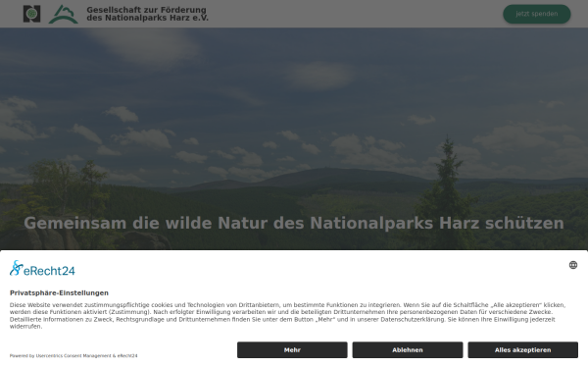
Task: Click the 'Jetzt spenden' button
Action: (537, 14)
